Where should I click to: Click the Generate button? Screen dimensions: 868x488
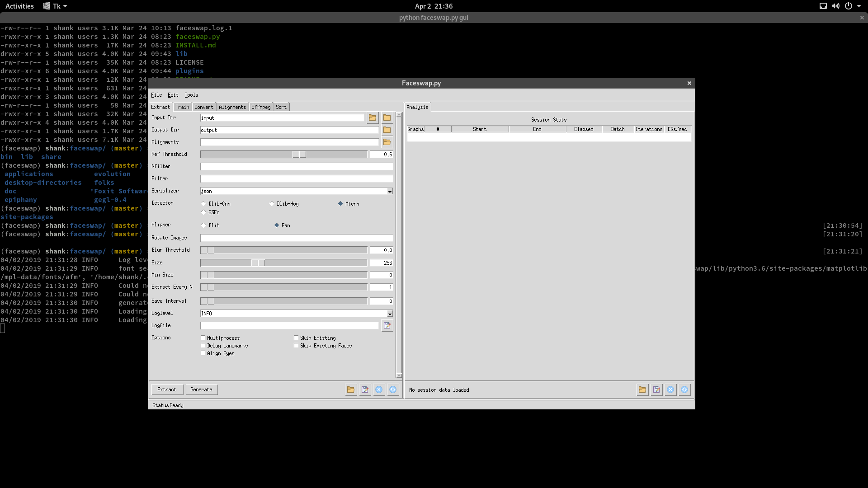[201, 389]
